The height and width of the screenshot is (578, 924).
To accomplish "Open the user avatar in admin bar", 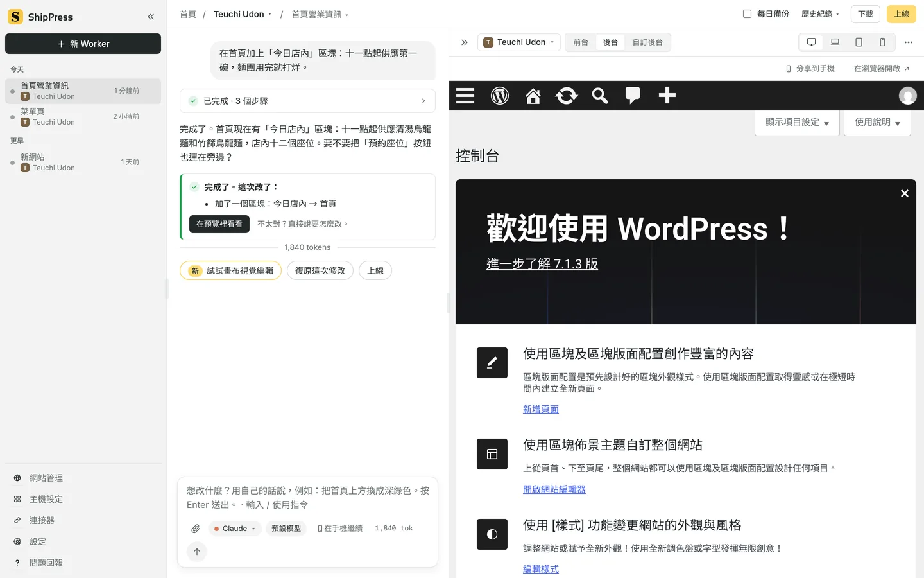I will 907,96.
